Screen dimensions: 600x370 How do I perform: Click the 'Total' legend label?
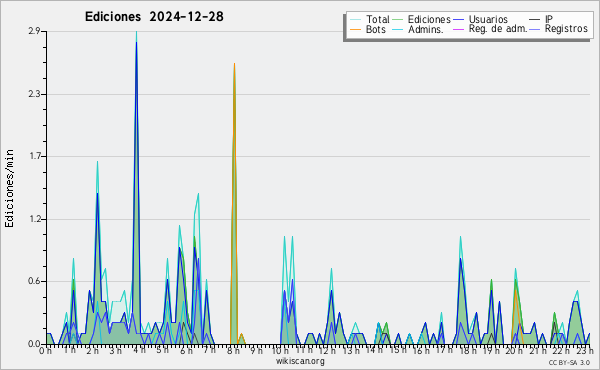[x=378, y=19]
